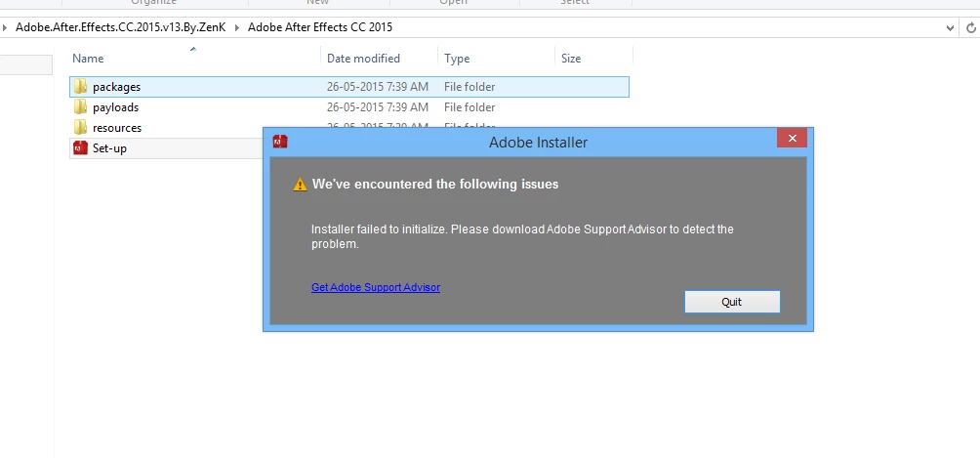Select the packages folder name
Image resolution: width=980 pixels, height=458 pixels.
coord(116,87)
